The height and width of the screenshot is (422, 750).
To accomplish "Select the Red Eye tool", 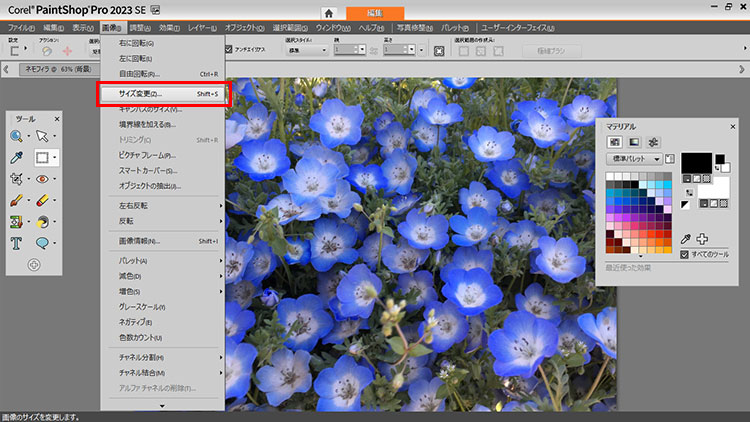I will 43,179.
